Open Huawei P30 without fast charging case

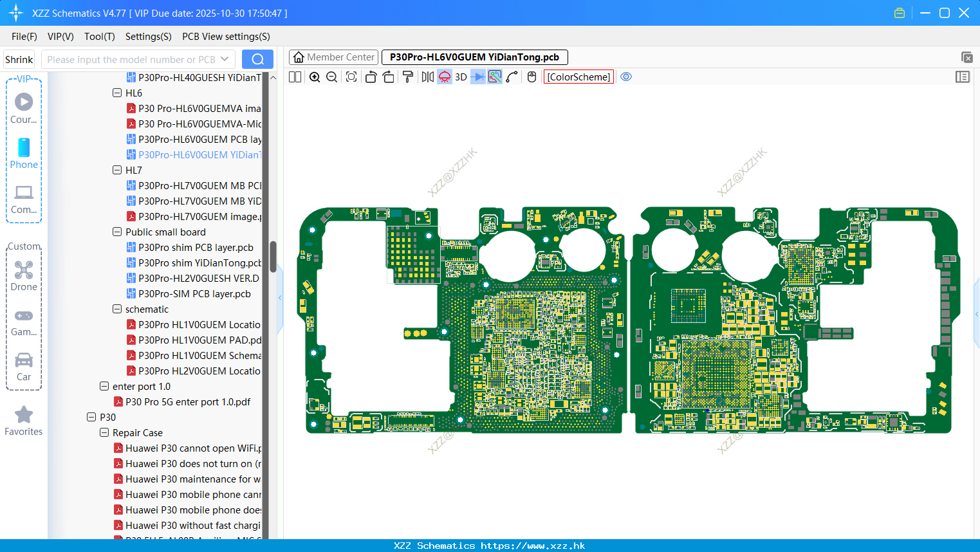pyautogui.click(x=187, y=525)
